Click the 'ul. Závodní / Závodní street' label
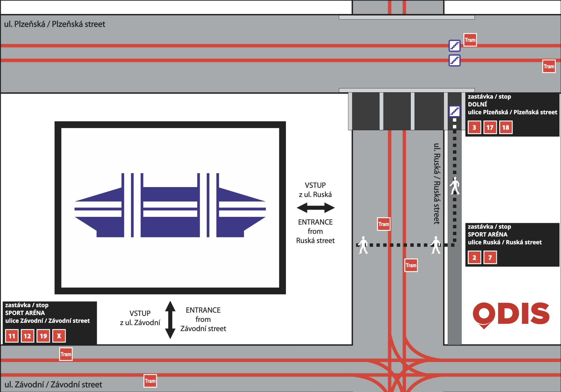 pyautogui.click(x=53, y=385)
